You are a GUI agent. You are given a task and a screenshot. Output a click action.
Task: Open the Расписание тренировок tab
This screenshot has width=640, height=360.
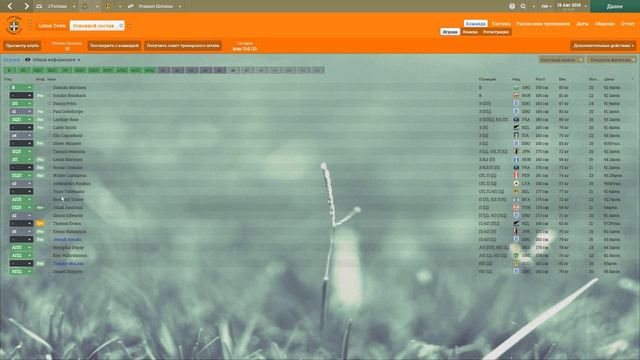coord(543,24)
